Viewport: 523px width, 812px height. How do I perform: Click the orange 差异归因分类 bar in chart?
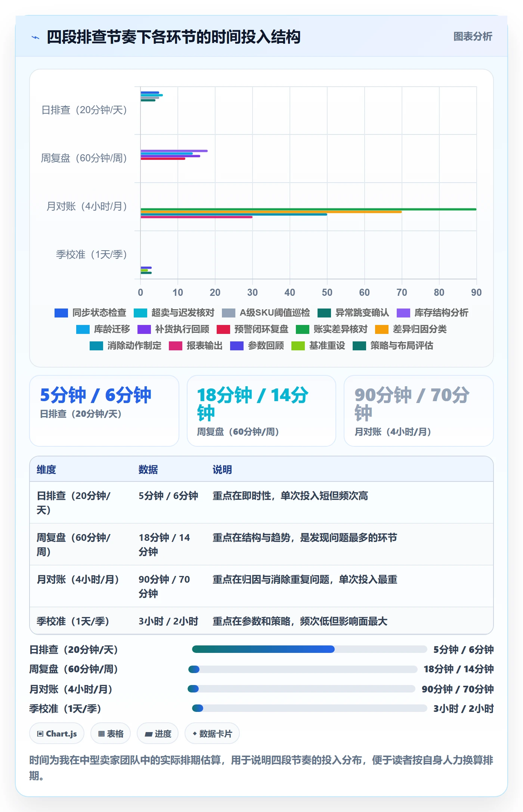coord(271,212)
